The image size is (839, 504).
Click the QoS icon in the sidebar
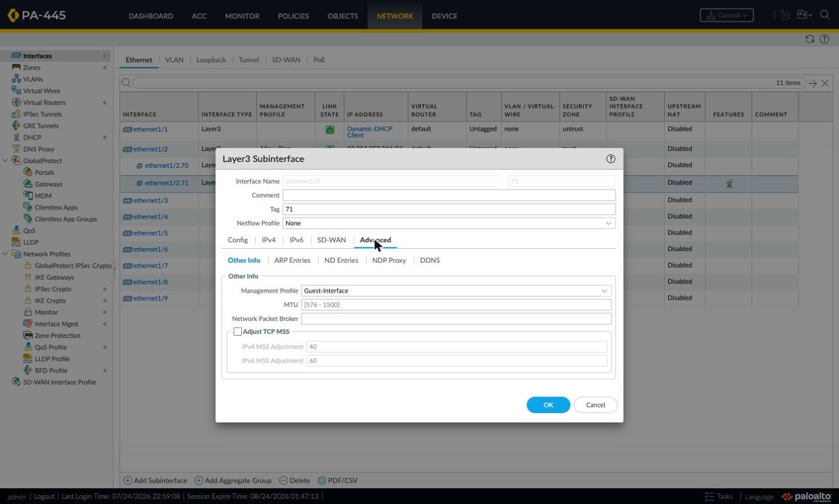tap(16, 231)
